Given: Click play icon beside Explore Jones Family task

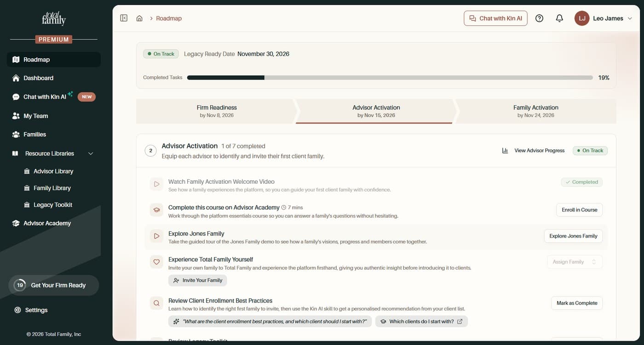Looking at the screenshot, I should pyautogui.click(x=156, y=236).
